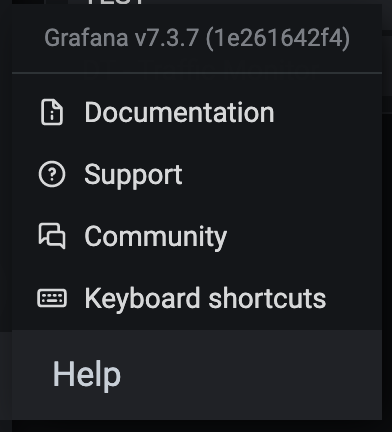Choose the Community menu item
The width and height of the screenshot is (392, 432).
tap(197, 236)
